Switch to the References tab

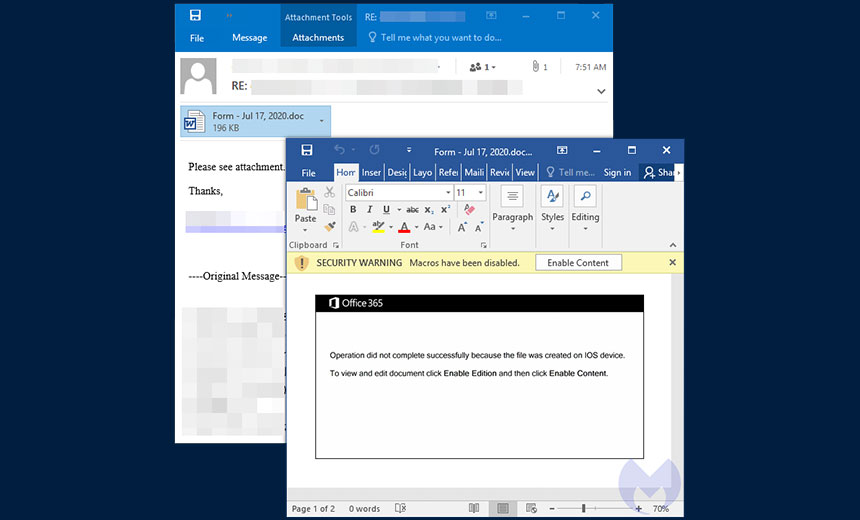pos(448,172)
